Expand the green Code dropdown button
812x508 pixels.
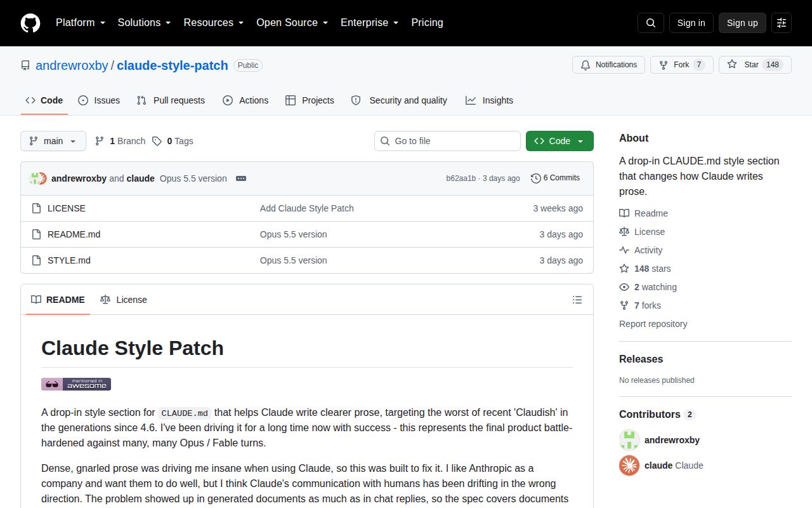click(560, 141)
